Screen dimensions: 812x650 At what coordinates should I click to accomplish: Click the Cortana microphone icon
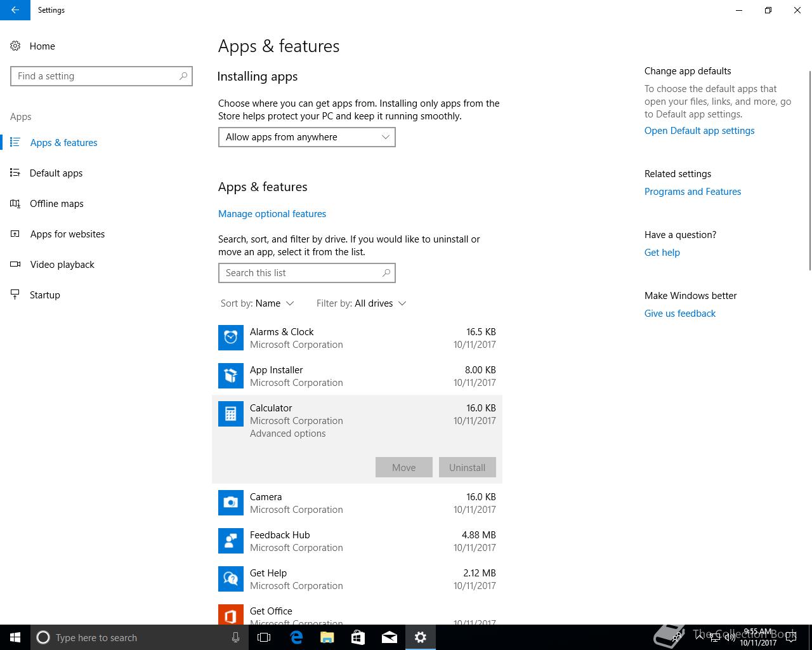coord(235,637)
